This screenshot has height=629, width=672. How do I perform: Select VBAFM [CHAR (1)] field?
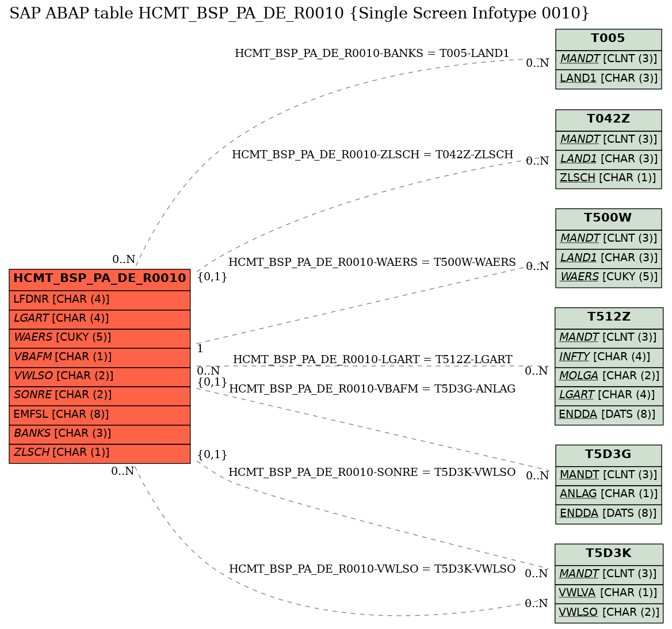tap(100, 357)
